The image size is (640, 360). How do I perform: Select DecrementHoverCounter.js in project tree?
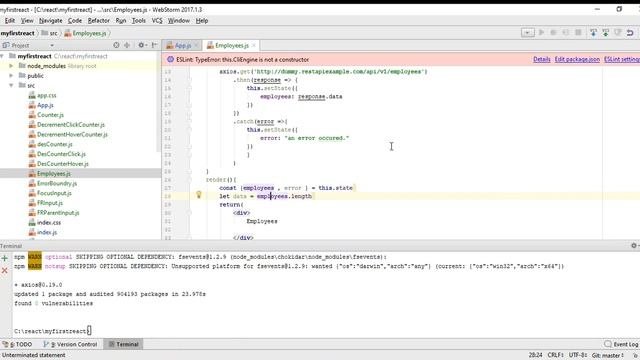pos(72,134)
